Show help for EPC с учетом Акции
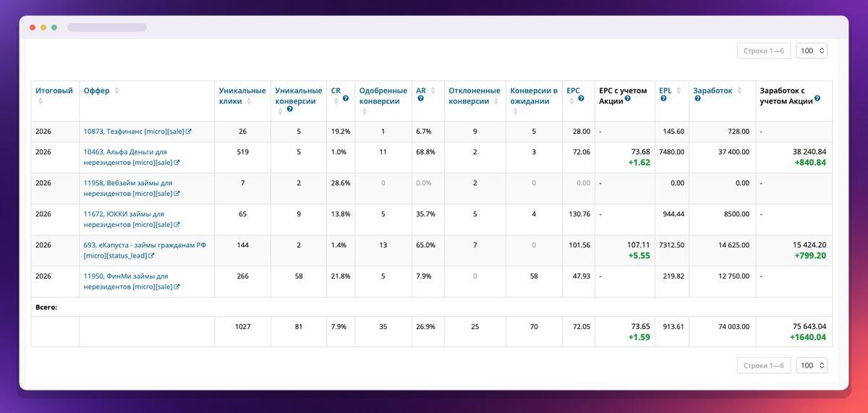This screenshot has width=868, height=413. 627,98
